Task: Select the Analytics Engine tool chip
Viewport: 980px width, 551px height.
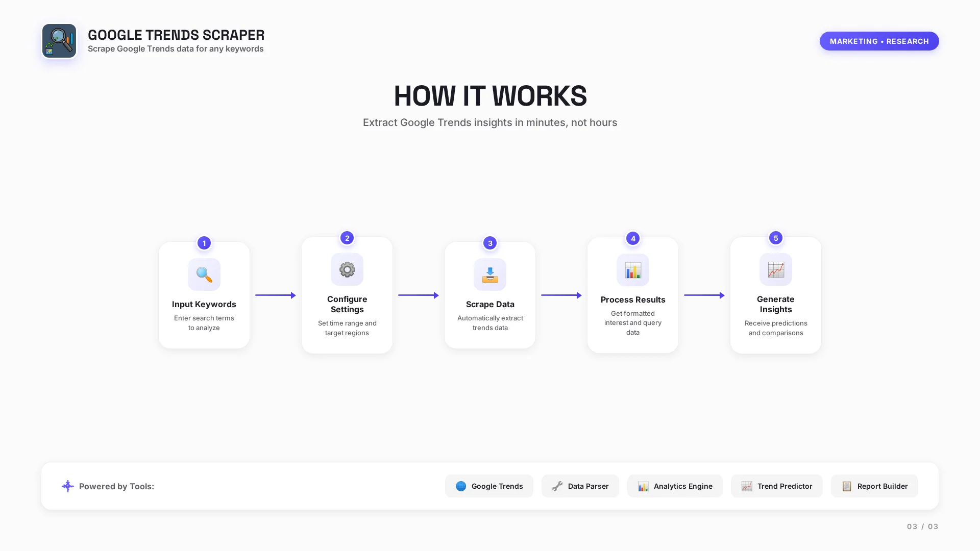Action: [x=675, y=486]
